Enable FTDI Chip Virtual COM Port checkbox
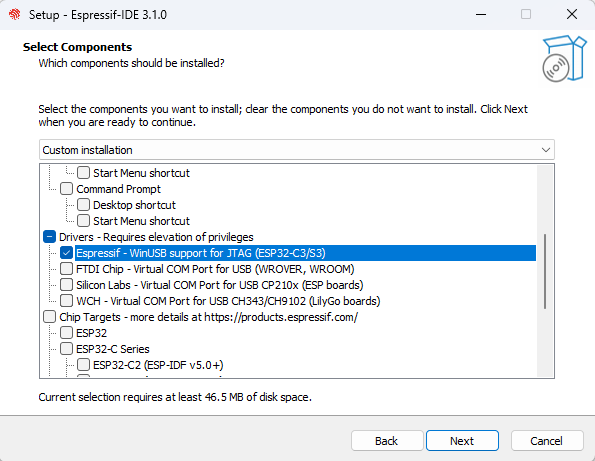This screenshot has height=461, width=595. pos(66,269)
